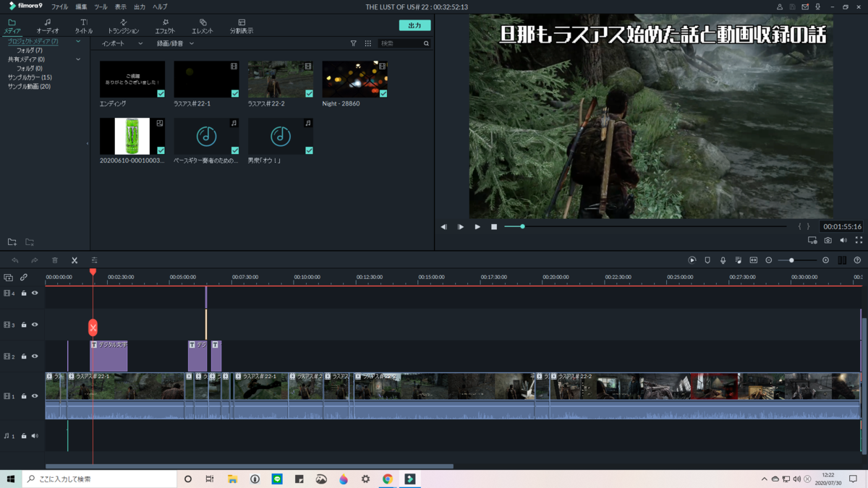Stop the preview playback
868x488 pixels.
494,227
